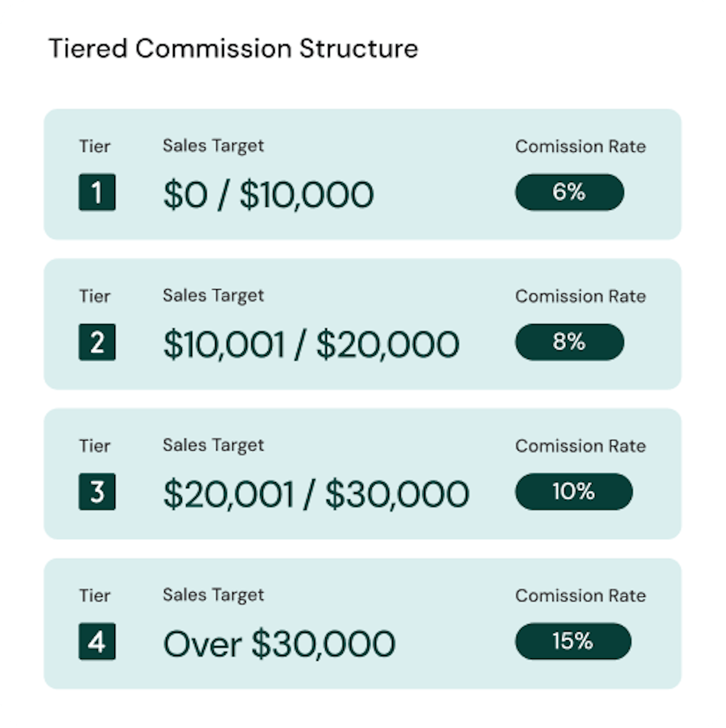Select the 10% commission rate pill
Image resolution: width=726 pixels, height=728 pixels.
pyautogui.click(x=574, y=492)
